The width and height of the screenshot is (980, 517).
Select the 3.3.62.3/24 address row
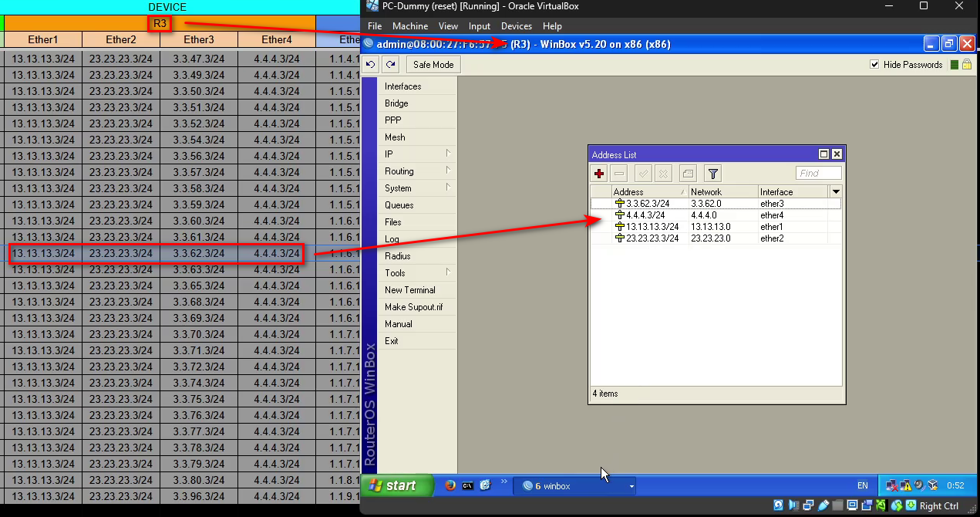click(x=716, y=204)
